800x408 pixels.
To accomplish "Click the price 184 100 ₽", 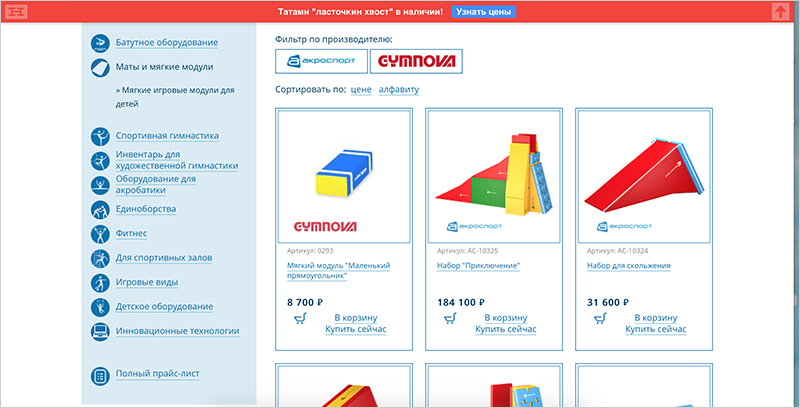I will (x=461, y=302).
